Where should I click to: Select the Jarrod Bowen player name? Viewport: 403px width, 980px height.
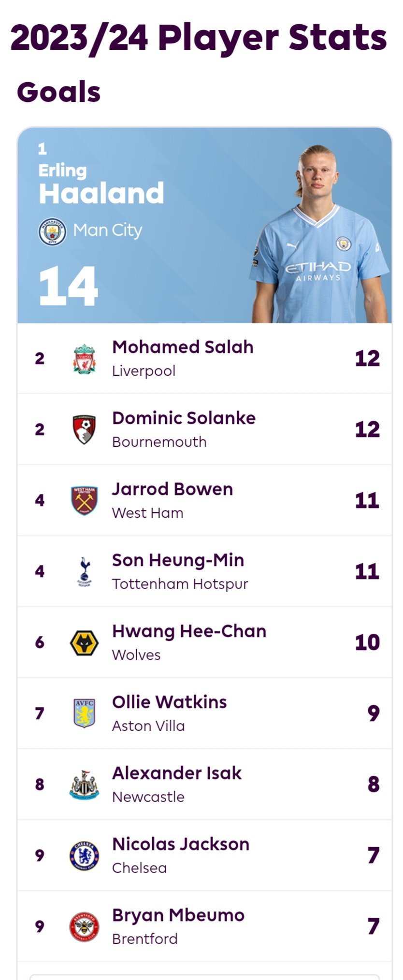pos(173,489)
